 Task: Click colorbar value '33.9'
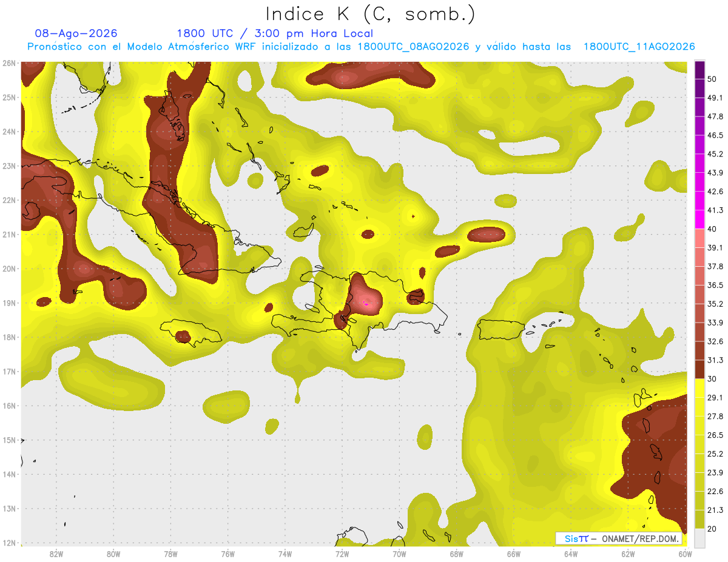click(715, 323)
